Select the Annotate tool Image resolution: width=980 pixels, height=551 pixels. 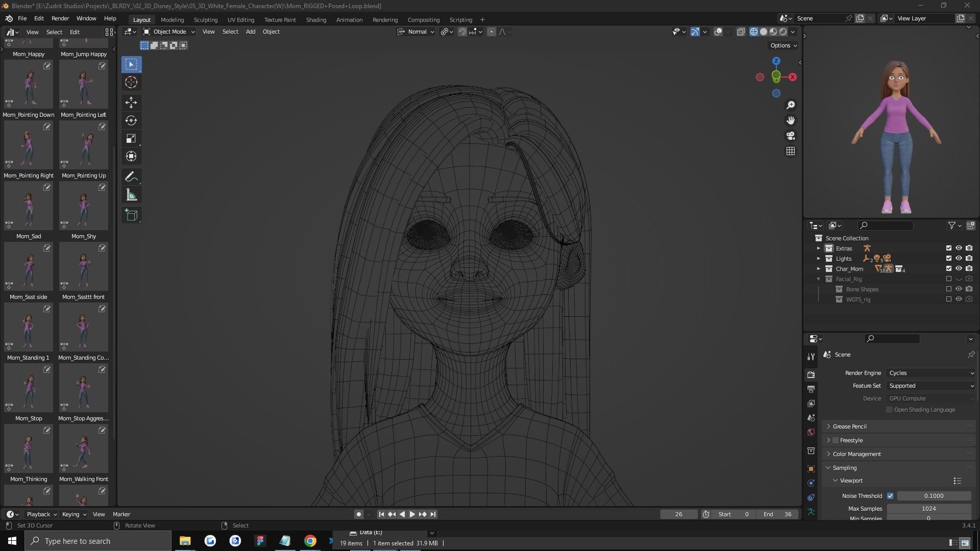[131, 177]
